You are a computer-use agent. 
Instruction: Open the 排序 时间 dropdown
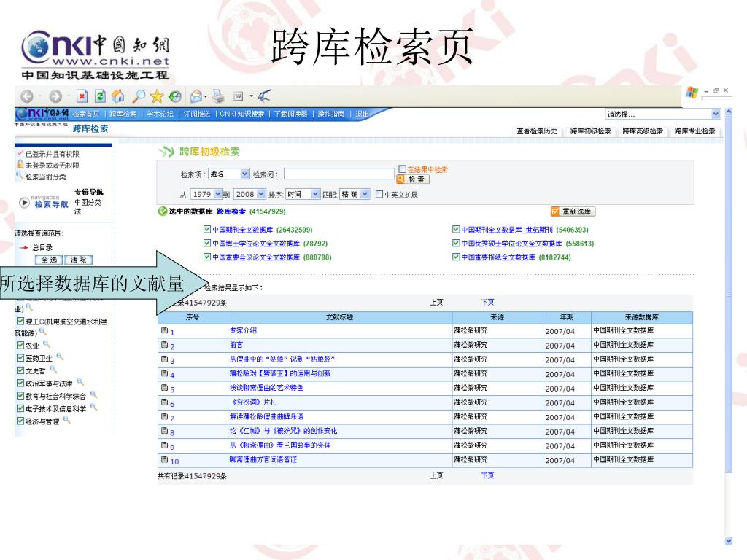(x=315, y=194)
